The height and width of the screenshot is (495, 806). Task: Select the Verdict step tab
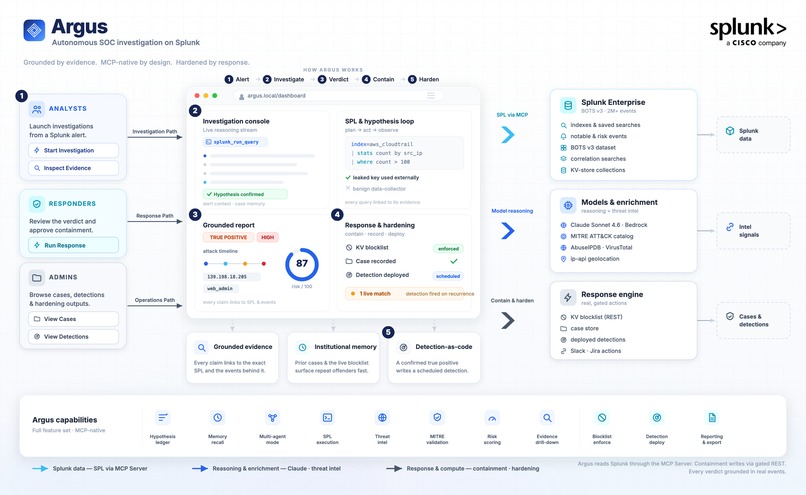click(x=333, y=79)
